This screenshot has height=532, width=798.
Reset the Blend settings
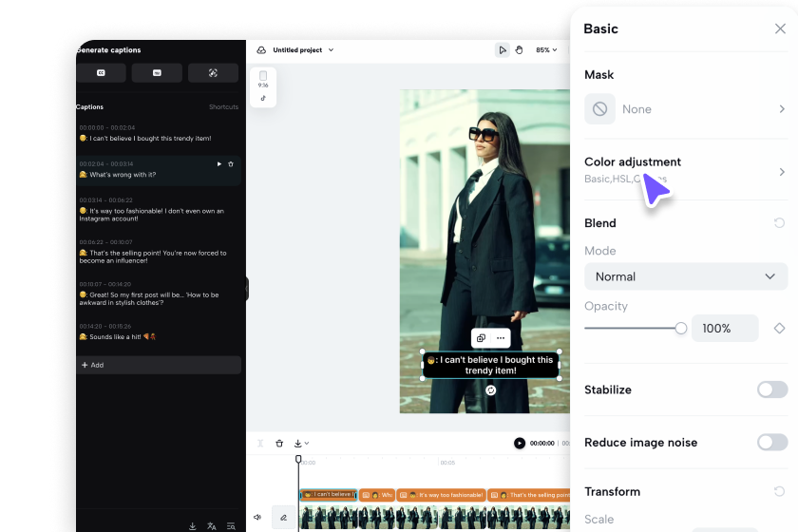[779, 223]
